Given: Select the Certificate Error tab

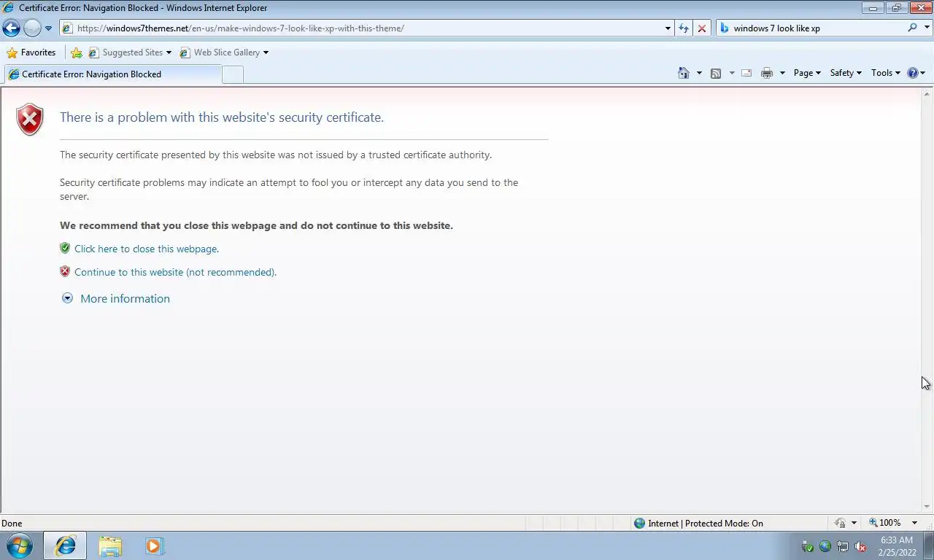Looking at the screenshot, I should [112, 74].
